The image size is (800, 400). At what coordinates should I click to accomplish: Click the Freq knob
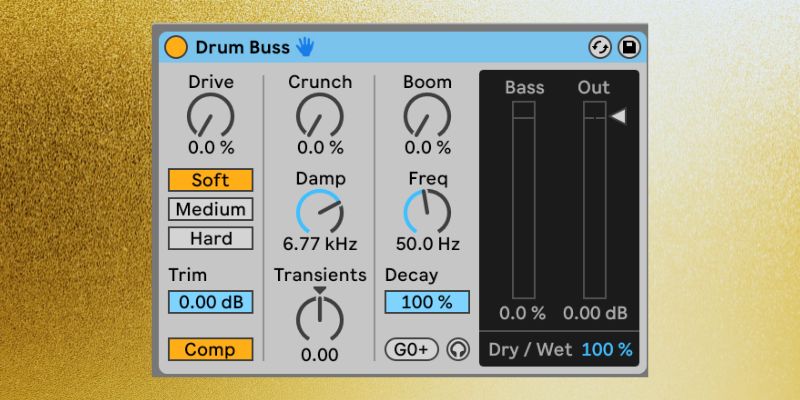point(427,212)
